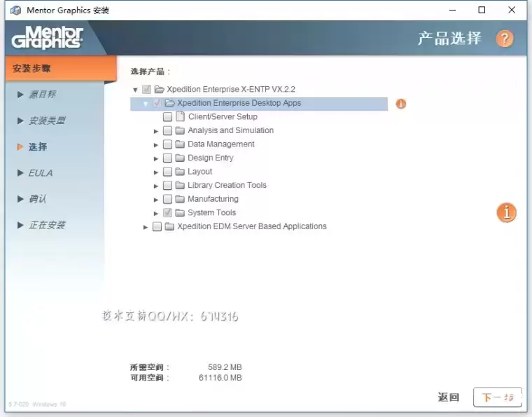Click the 返回 back button

[x=448, y=397]
